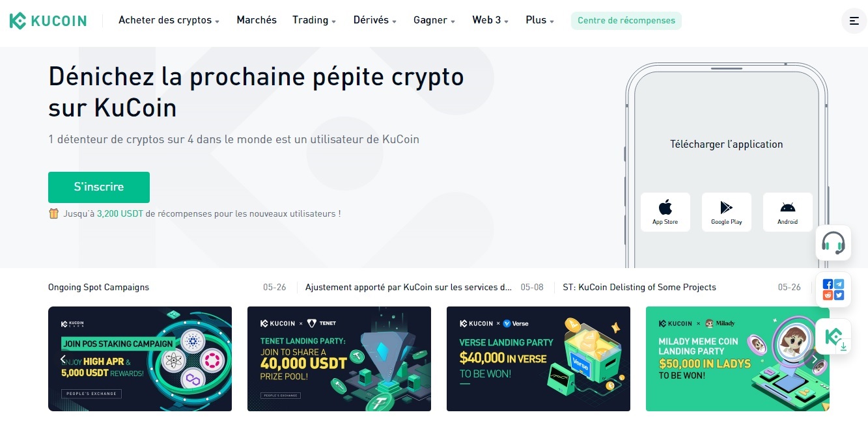Image resolution: width=868 pixels, height=421 pixels.
Task: Open the headset customer support icon
Action: pos(833,243)
